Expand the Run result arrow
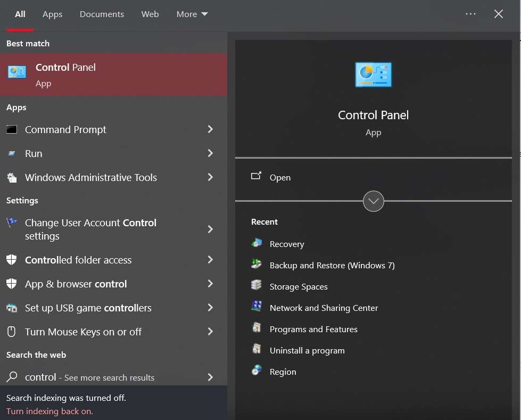This screenshot has height=420, width=521. [210, 153]
